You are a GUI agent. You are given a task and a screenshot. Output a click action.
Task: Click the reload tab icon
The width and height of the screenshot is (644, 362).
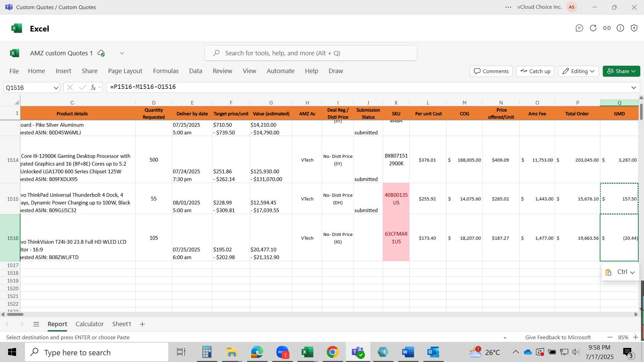(593, 28)
